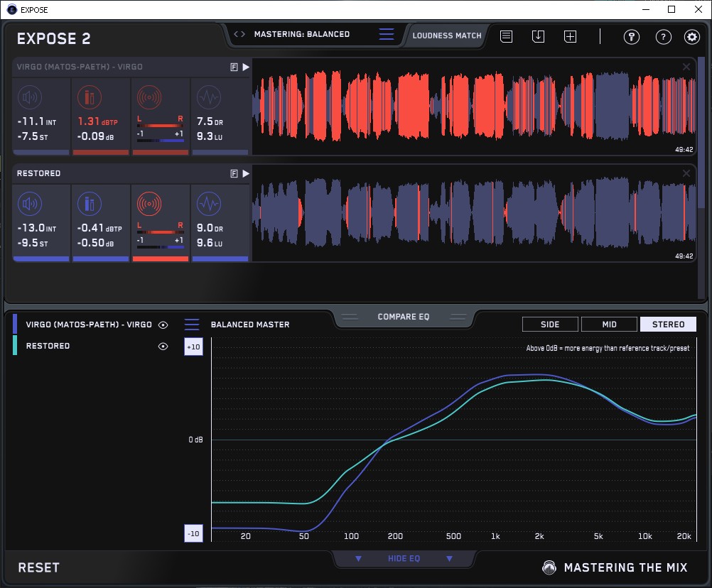712x588 pixels.
Task: Open the notes list icon
Action: click(x=506, y=36)
